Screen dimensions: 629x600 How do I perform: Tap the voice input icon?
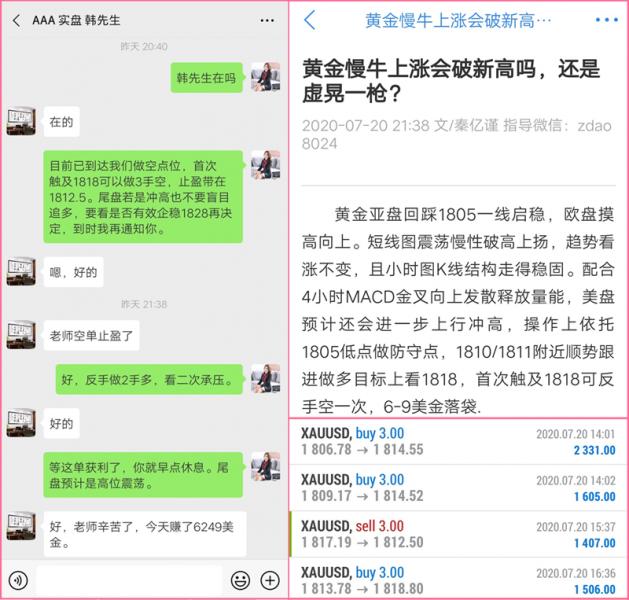coord(18,580)
